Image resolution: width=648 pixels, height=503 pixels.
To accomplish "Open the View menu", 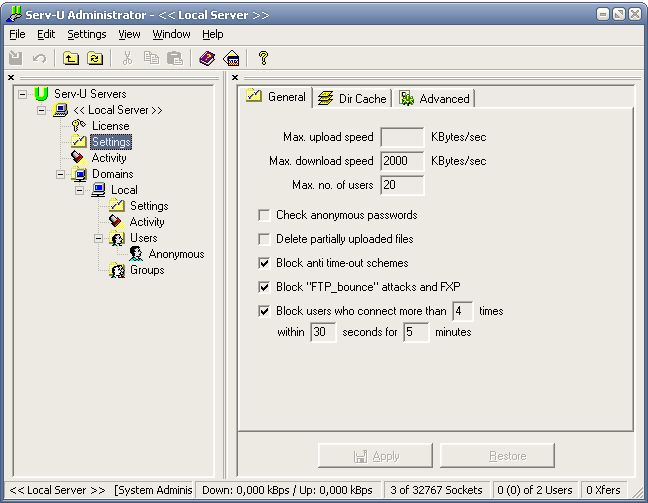I will tap(129, 34).
